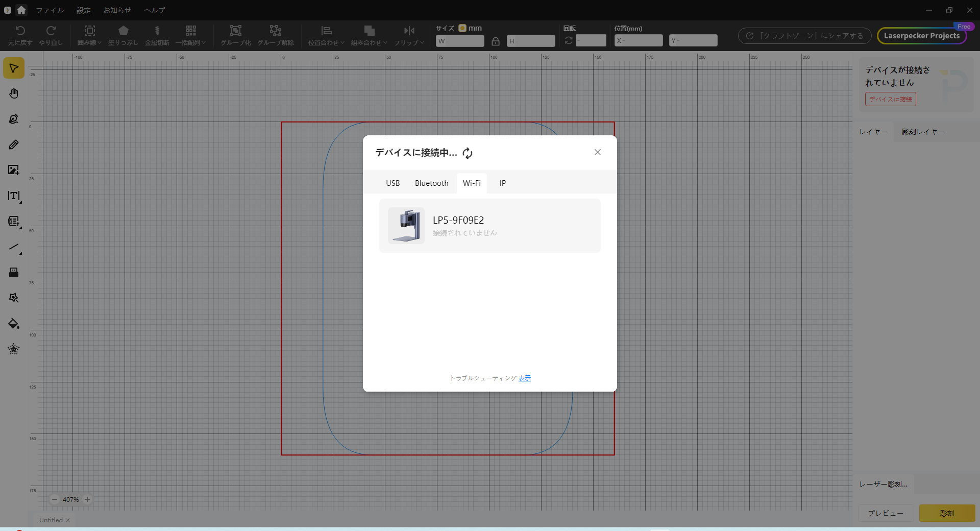Viewport: 980px width, 531px height.
Task: Click the yellow 彫刻 engrave button
Action: pyautogui.click(x=947, y=513)
